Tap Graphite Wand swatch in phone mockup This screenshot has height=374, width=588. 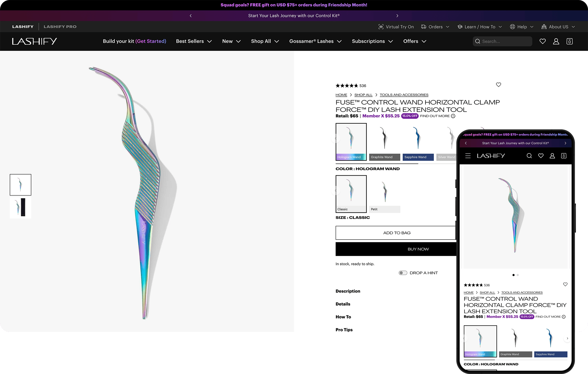point(515,341)
